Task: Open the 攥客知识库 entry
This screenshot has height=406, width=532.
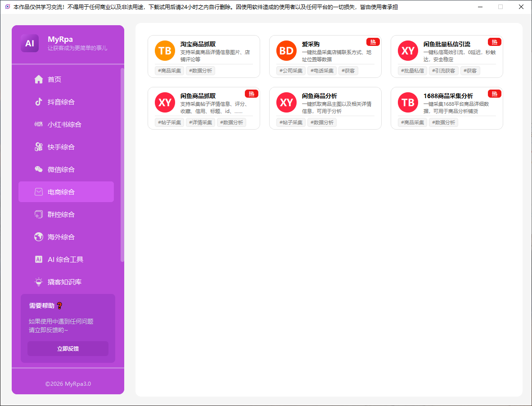Action: (x=66, y=282)
